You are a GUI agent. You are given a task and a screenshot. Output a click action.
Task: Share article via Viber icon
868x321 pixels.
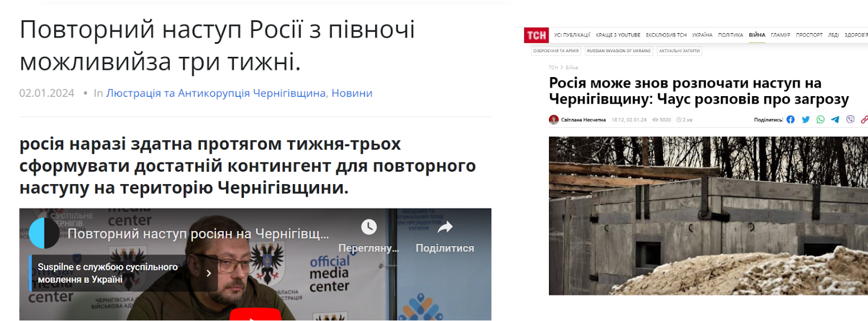(x=850, y=119)
